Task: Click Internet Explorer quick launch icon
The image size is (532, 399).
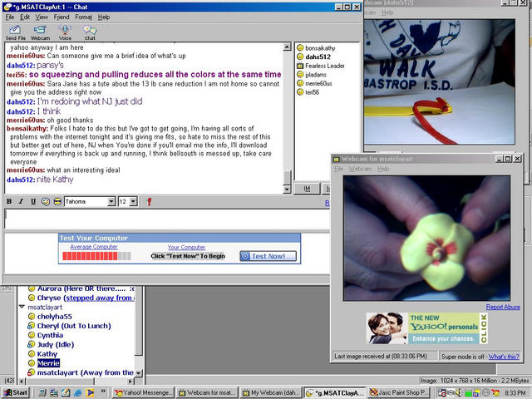Action: click(77, 392)
